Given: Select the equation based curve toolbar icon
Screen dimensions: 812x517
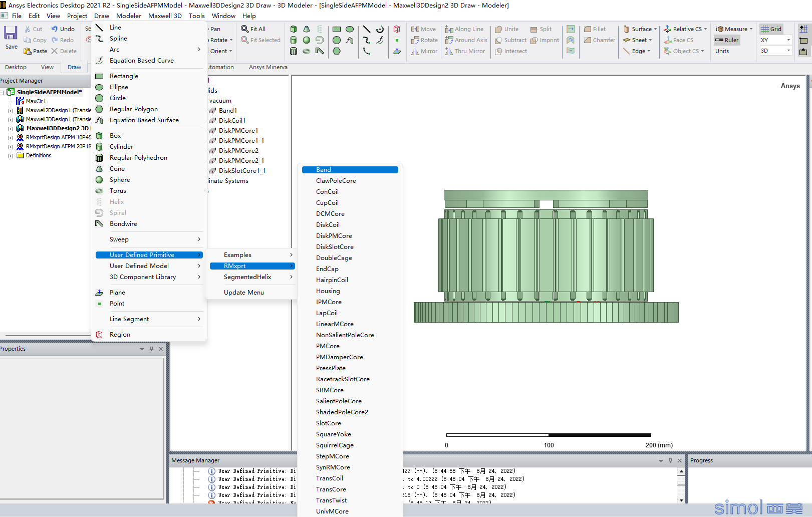Looking at the screenshot, I should [380, 40].
